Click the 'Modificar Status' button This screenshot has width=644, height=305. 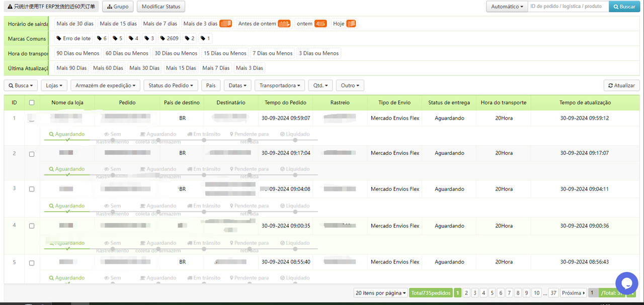(x=161, y=7)
